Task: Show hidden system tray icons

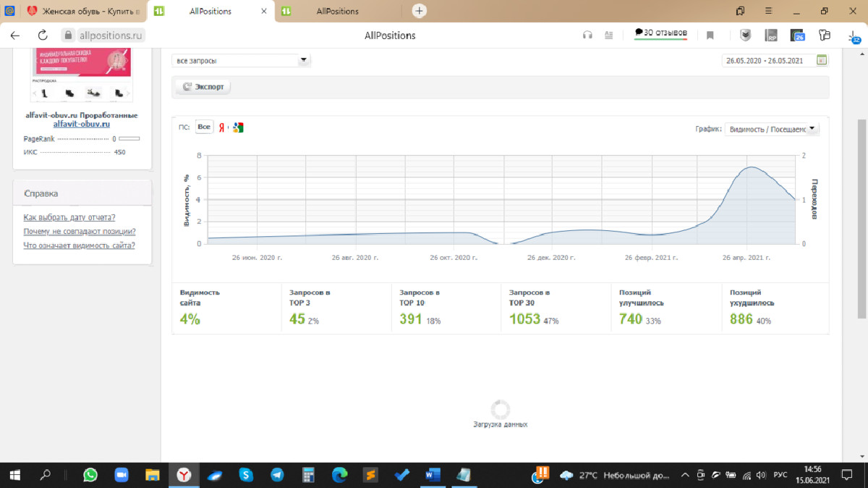Action: (686, 475)
